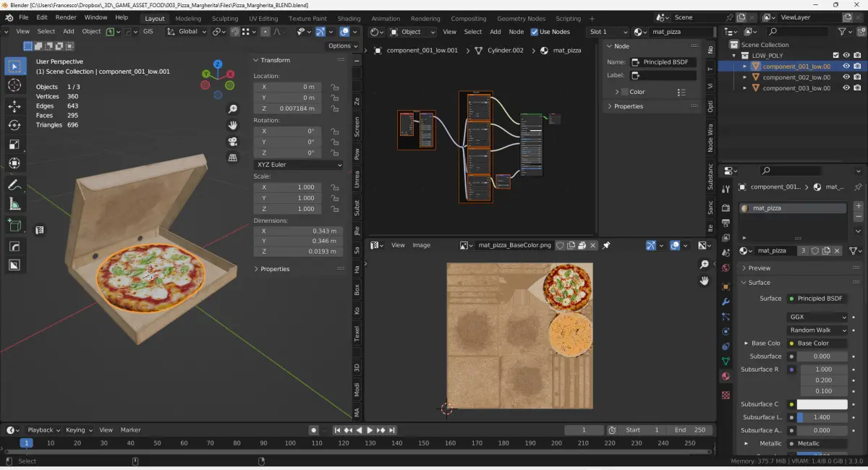The height and width of the screenshot is (470, 868).
Task: Open the Image menu in the Image Editor
Action: pyautogui.click(x=421, y=245)
